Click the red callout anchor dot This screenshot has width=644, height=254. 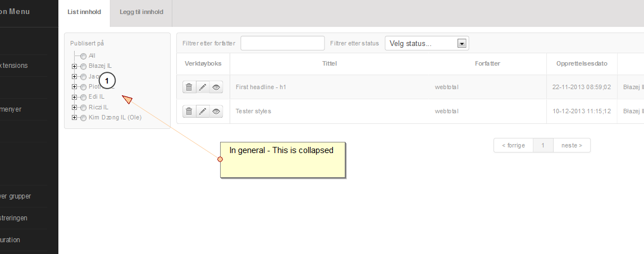[x=220, y=159]
